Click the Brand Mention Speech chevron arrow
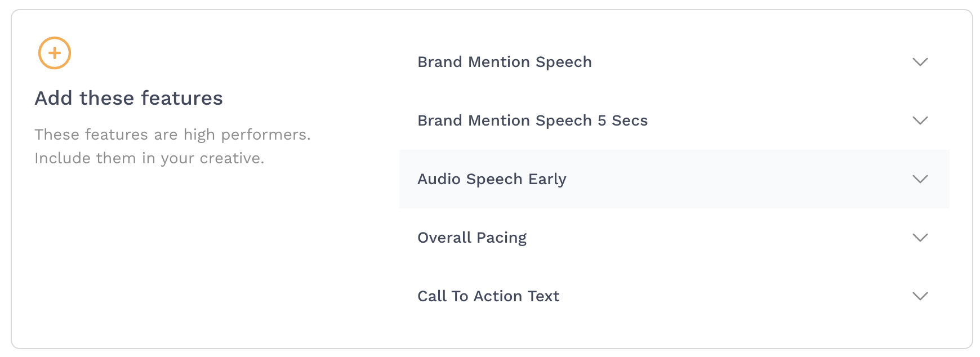Screen dimensions: 980x357 (920, 62)
